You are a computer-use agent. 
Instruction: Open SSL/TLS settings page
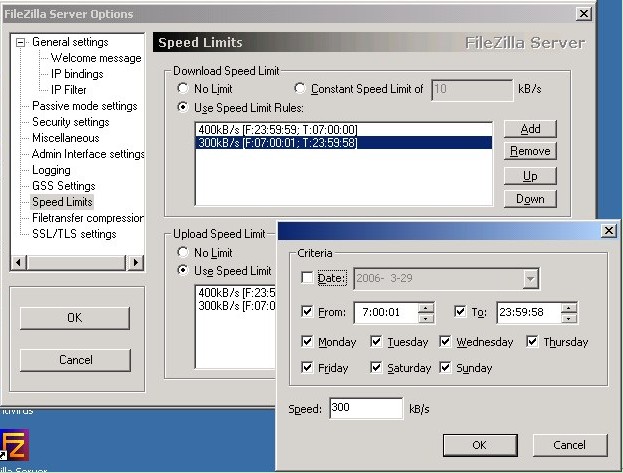(x=73, y=234)
